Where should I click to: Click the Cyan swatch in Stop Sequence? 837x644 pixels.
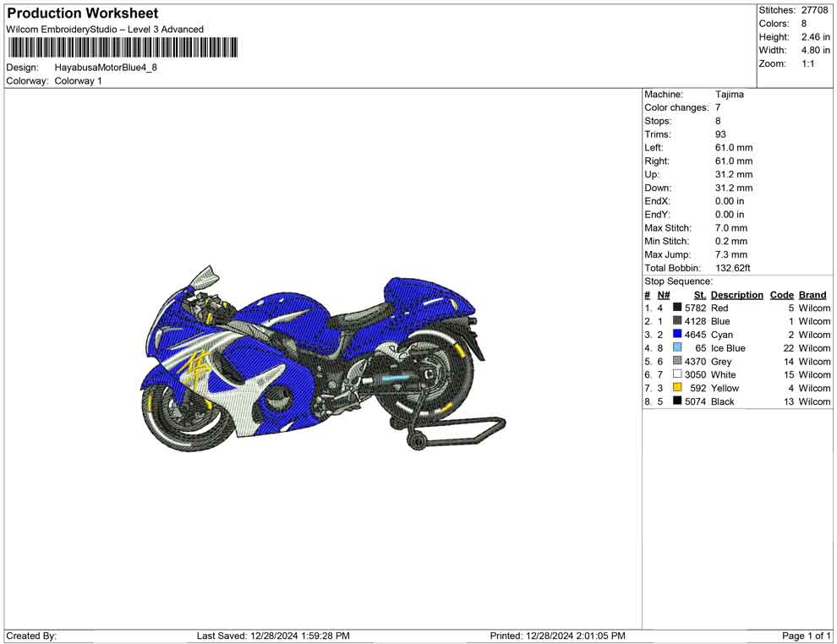(x=676, y=335)
